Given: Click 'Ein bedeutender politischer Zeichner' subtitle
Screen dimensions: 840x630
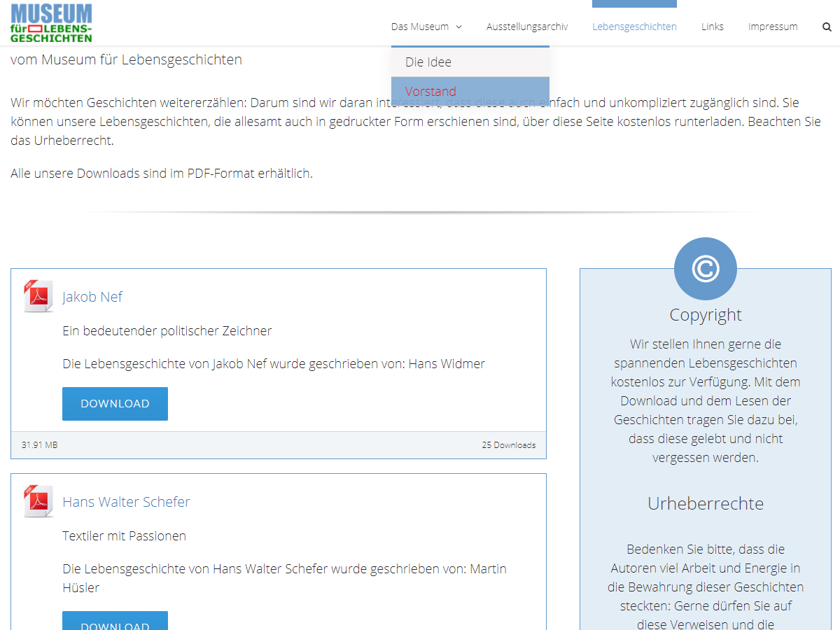Looking at the screenshot, I should click(167, 330).
